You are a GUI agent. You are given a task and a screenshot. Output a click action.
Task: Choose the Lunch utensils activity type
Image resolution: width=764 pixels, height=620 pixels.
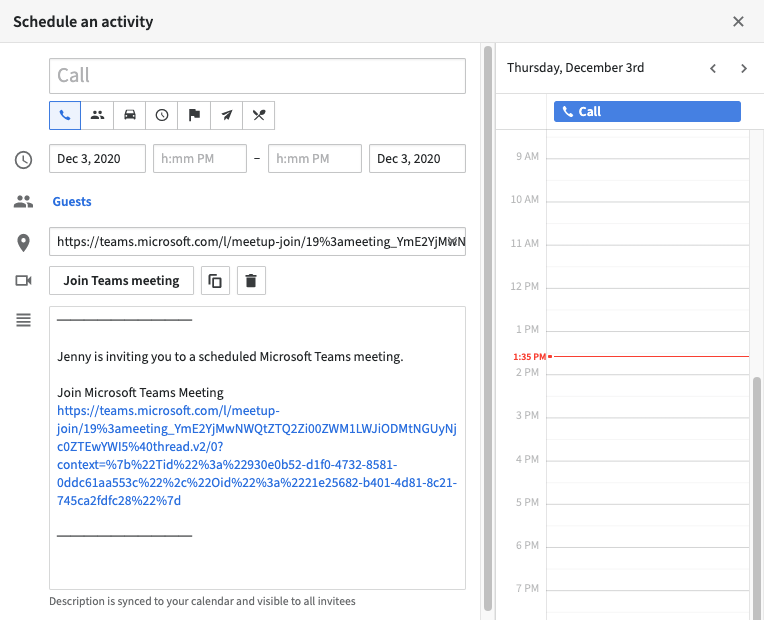[259, 116]
